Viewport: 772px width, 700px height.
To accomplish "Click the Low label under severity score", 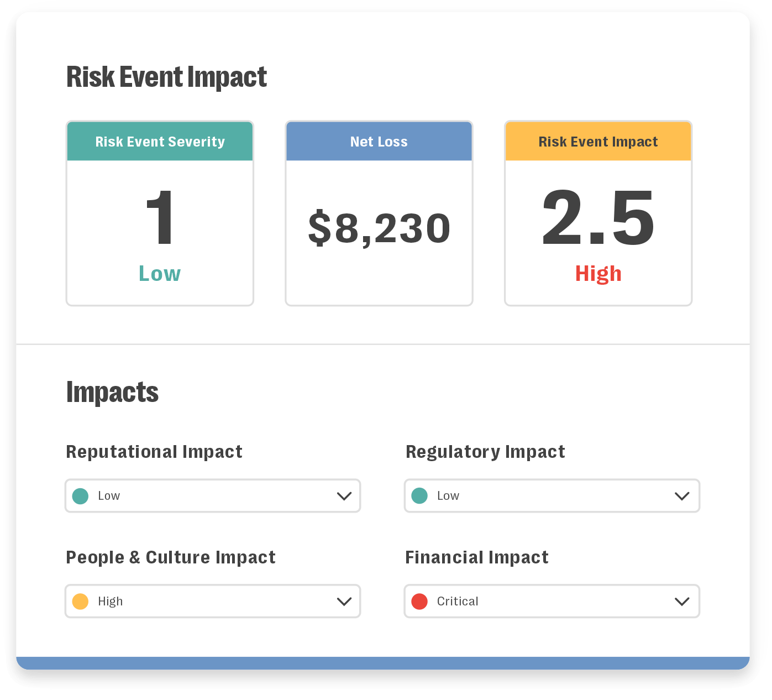I will click(160, 273).
